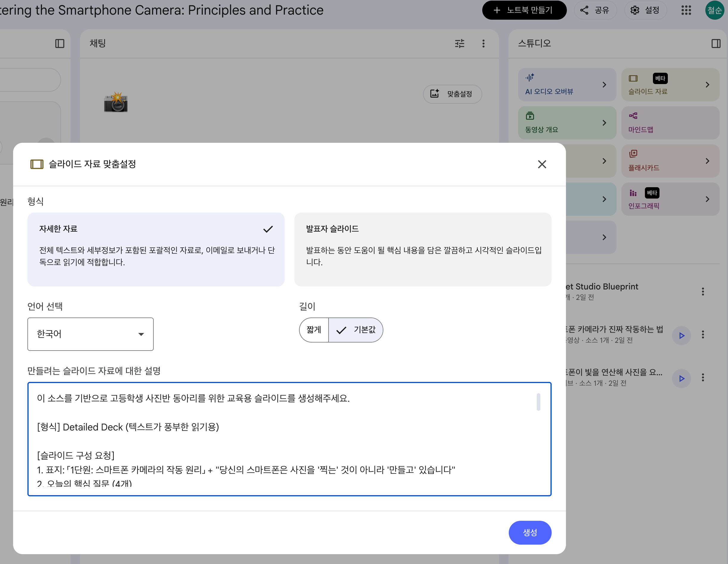Click the 생성 button
The height and width of the screenshot is (564, 728).
coord(529,532)
